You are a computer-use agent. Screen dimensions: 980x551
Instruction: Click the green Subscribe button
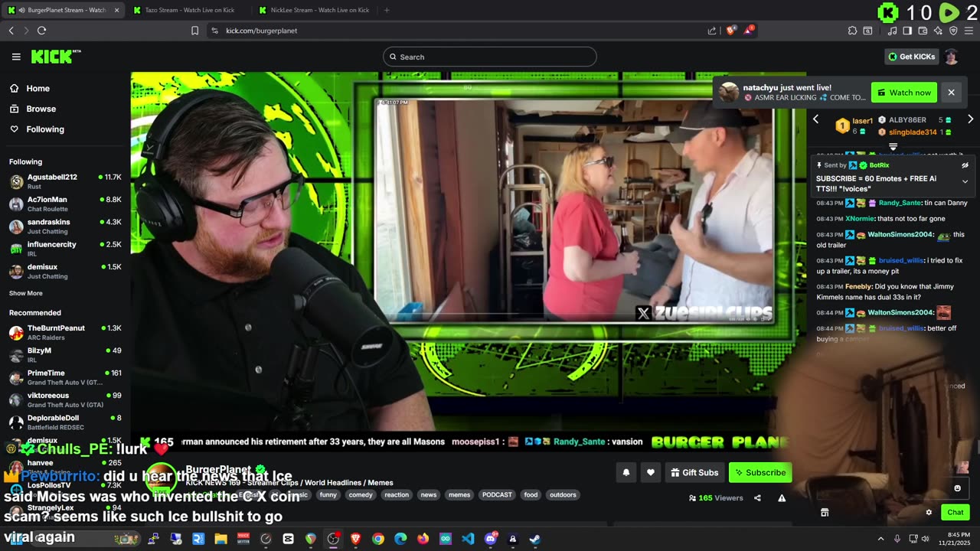pos(760,472)
